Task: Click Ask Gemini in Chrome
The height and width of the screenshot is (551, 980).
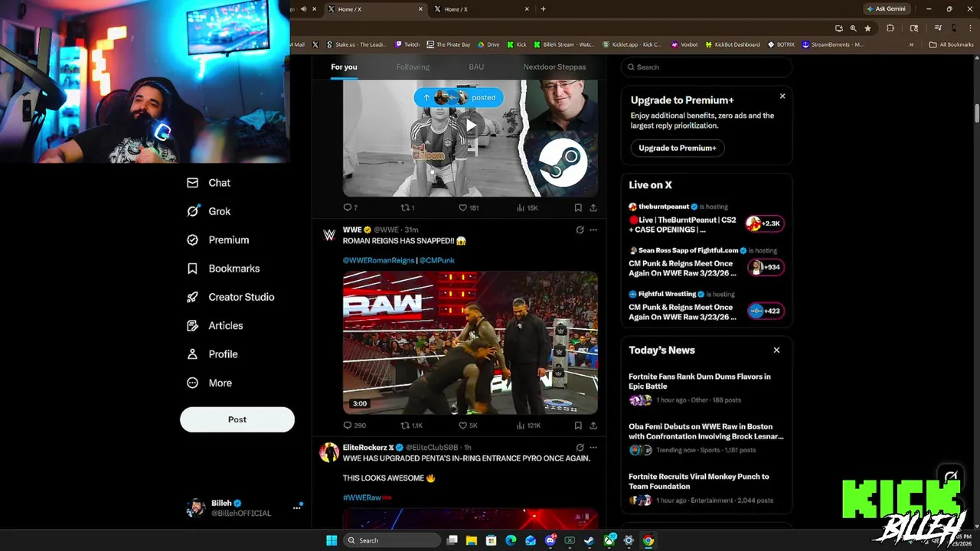Action: (886, 9)
